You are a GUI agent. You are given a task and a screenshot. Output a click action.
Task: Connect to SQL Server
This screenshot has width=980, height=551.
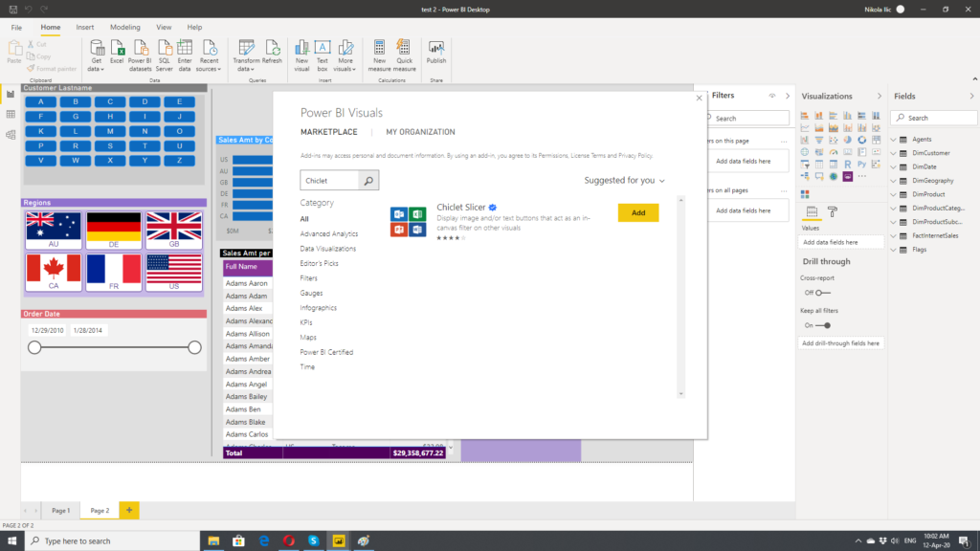pyautogui.click(x=165, y=55)
